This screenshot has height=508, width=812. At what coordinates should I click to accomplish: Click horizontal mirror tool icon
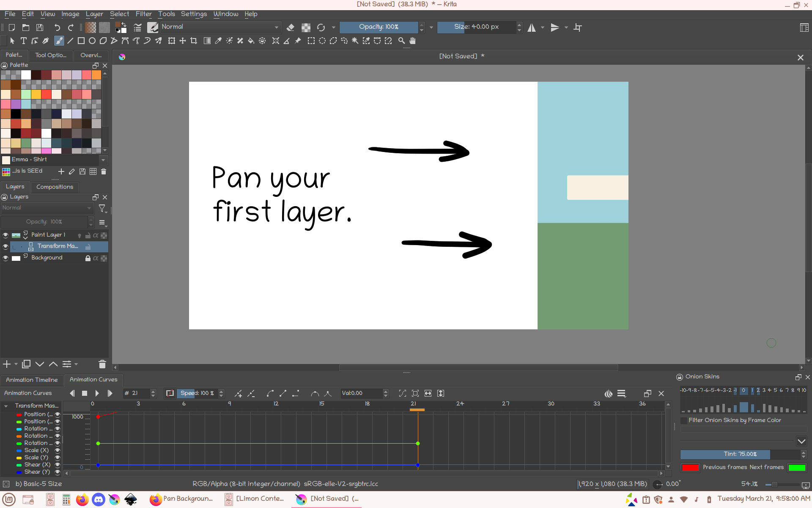[x=532, y=28]
